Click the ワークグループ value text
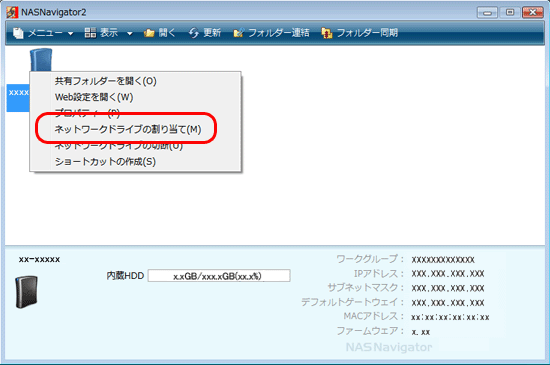This screenshot has width=550, height=365. pyautogui.click(x=443, y=260)
